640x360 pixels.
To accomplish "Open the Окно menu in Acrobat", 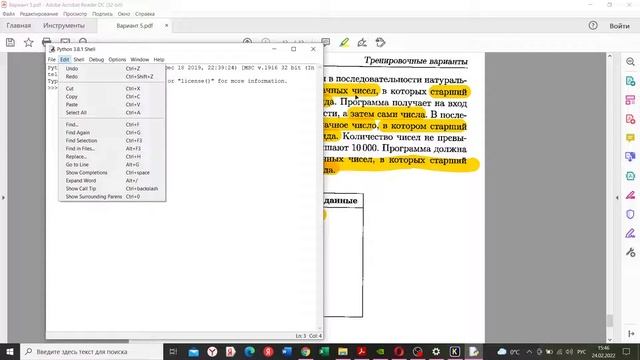I will pos(124,14).
